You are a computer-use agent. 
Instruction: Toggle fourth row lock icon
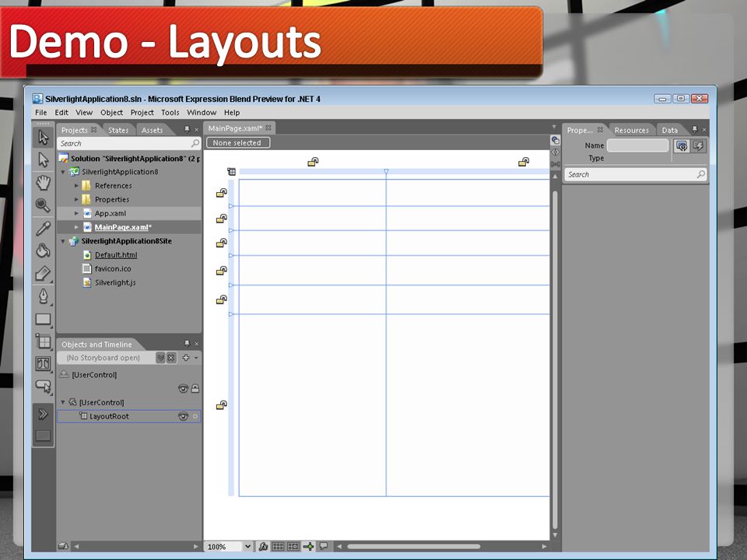pyautogui.click(x=222, y=271)
